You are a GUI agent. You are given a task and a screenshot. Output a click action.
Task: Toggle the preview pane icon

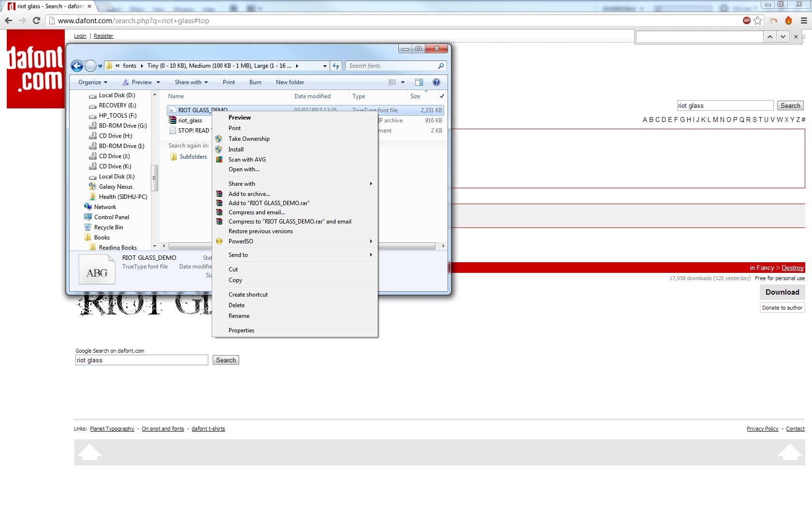[x=419, y=82]
